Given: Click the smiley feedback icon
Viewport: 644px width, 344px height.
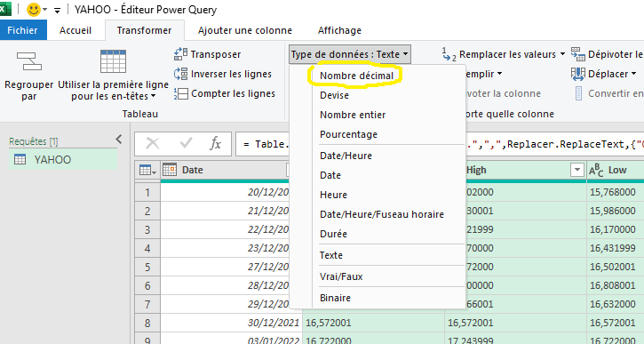Looking at the screenshot, I should [33, 10].
